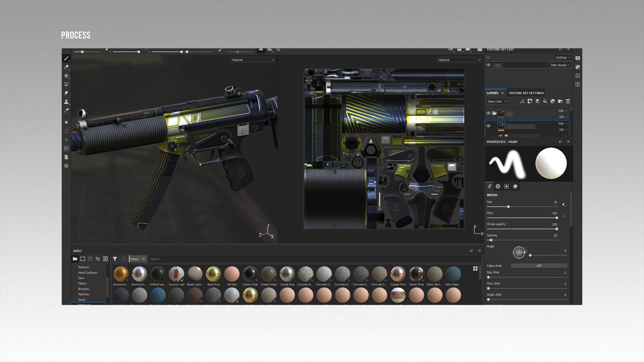644x362 pixels.
Task: Switch shelf to grid thumbnail view
Action: point(475,268)
